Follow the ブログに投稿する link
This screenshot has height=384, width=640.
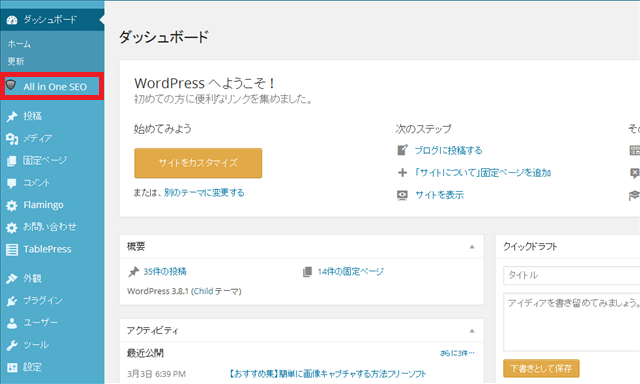tap(449, 150)
